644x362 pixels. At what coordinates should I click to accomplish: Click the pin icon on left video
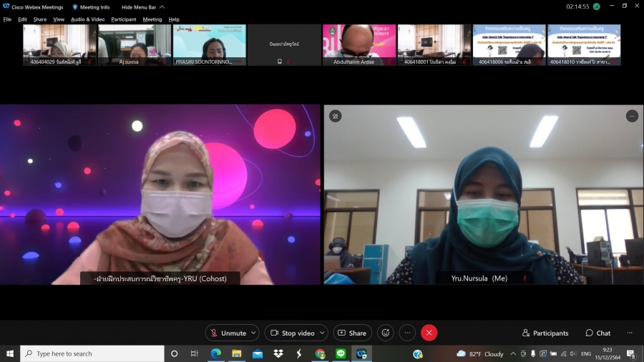(x=335, y=116)
